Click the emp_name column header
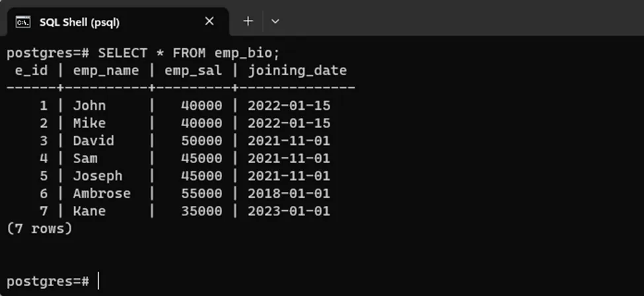Screen dimensions: 644x296 coord(106,70)
